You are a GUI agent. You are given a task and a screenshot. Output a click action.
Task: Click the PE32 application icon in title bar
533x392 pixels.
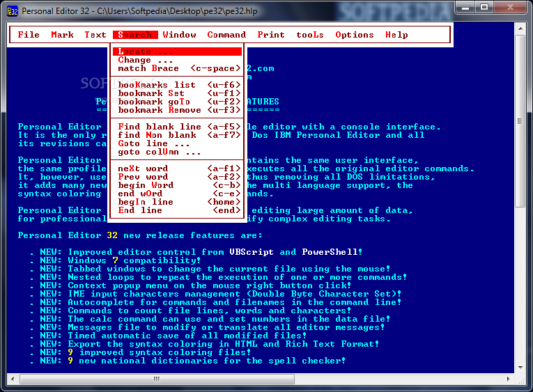(13, 11)
